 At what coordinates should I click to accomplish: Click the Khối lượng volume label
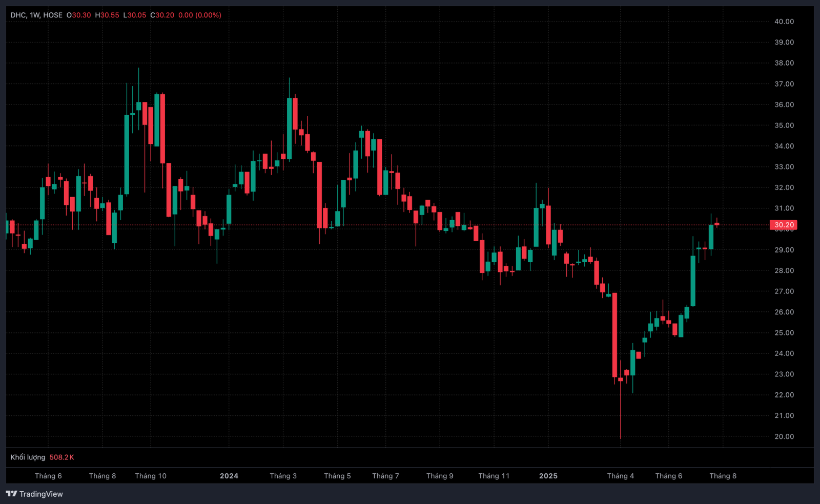tap(28, 457)
